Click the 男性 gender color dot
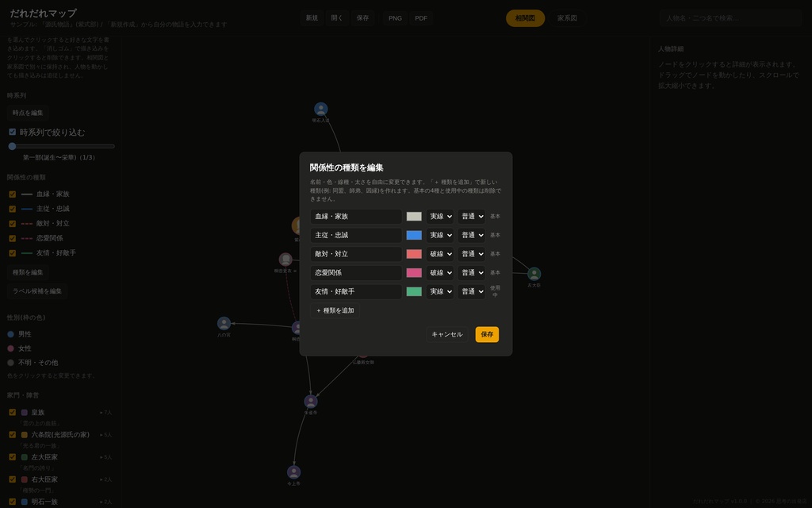Image resolution: width=812 pixels, height=508 pixels. (10, 334)
